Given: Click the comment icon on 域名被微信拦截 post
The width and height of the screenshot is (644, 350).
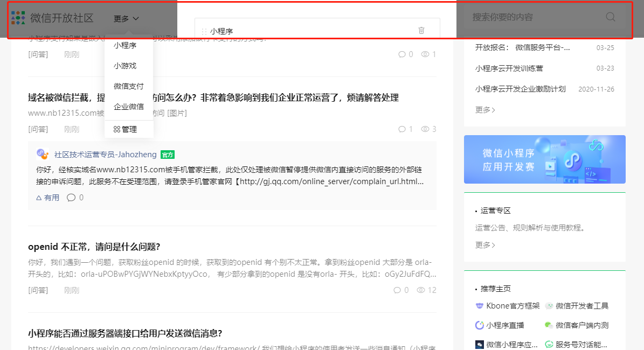Looking at the screenshot, I should click(402, 129).
